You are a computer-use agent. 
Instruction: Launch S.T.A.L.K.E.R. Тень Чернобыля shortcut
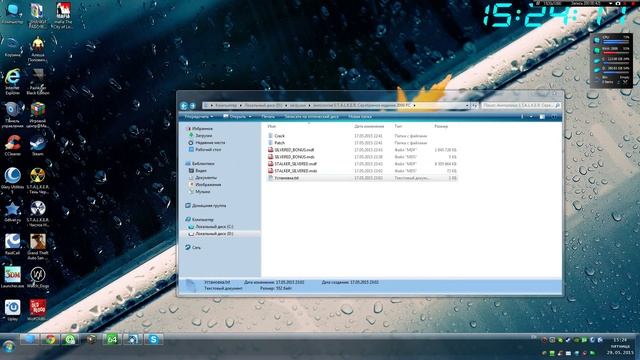(38, 180)
